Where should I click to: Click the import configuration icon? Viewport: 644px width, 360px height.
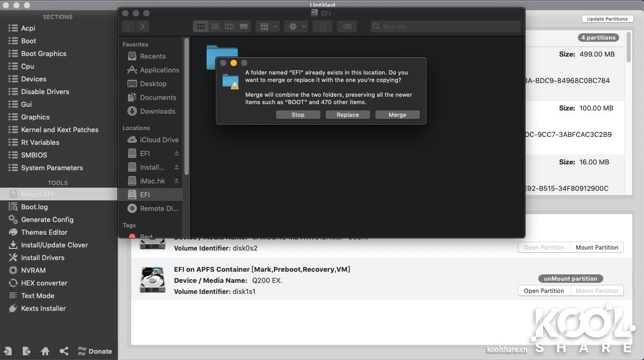click(7, 351)
